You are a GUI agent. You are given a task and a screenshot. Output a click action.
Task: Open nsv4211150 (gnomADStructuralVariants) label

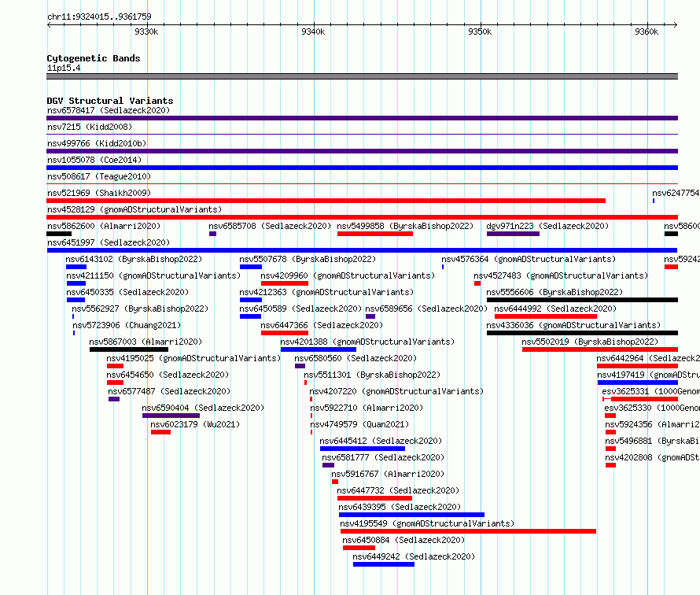pyautogui.click(x=153, y=275)
